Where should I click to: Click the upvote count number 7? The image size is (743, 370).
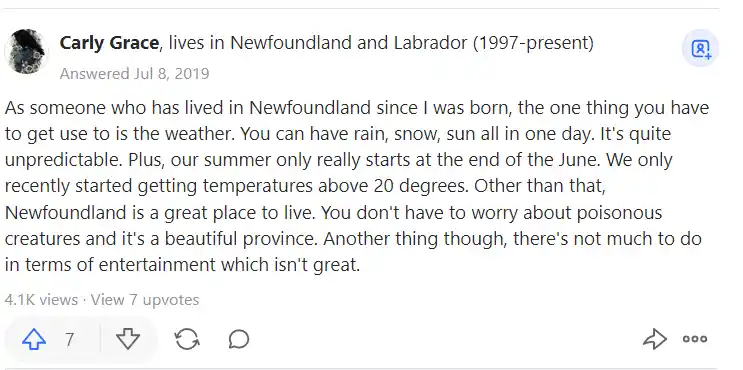70,339
